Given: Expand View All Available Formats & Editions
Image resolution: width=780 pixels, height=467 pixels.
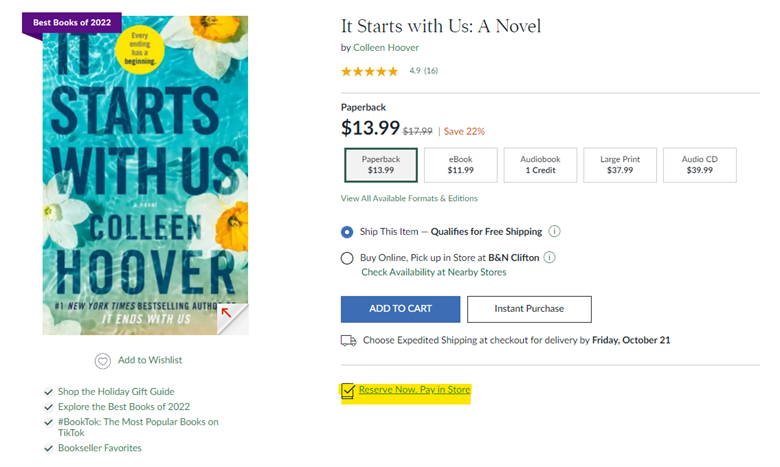Looking at the screenshot, I should click(x=409, y=198).
